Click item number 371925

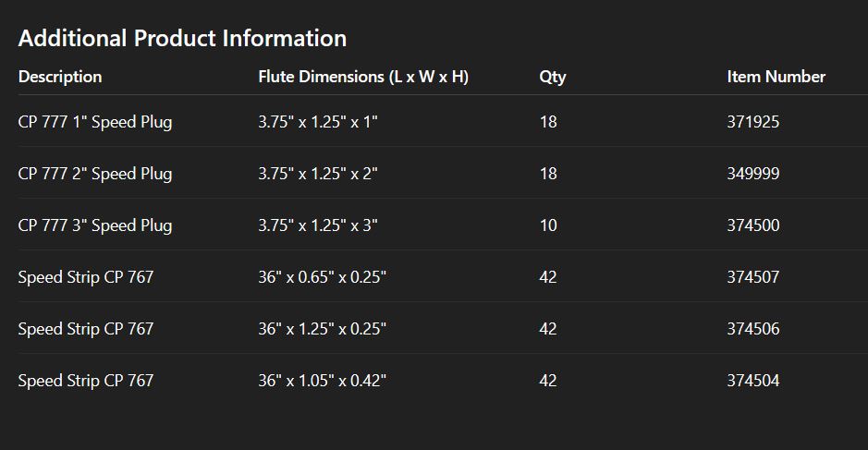[752, 122]
